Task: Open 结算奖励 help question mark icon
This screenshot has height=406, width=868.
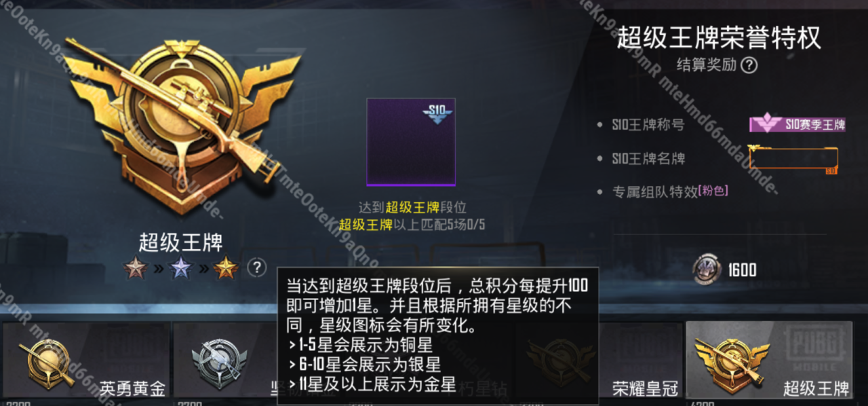Action: (x=749, y=65)
